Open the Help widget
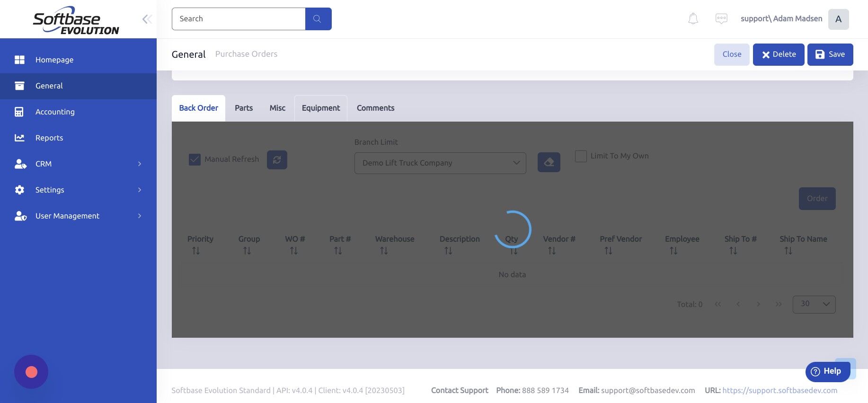This screenshot has width=868, height=403. click(x=828, y=371)
